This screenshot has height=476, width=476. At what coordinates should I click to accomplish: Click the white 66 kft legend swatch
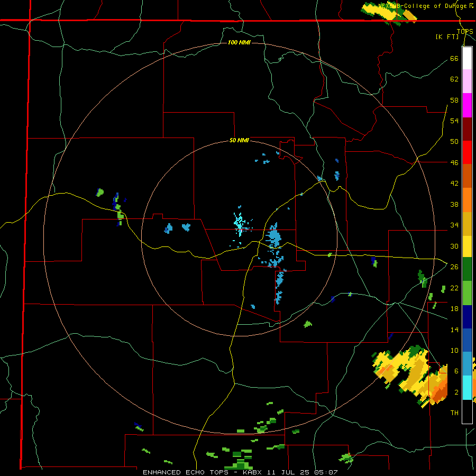click(467, 58)
